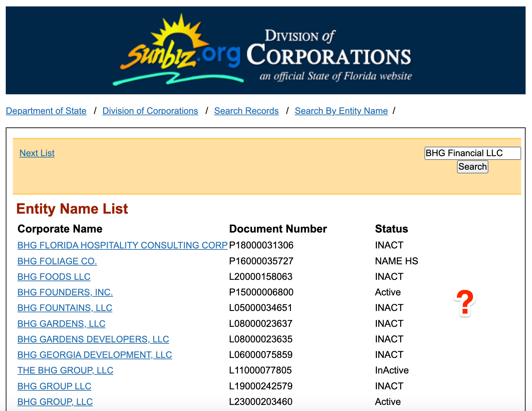Select document number L06000075859
The height and width of the screenshot is (411, 532).
coord(261,355)
